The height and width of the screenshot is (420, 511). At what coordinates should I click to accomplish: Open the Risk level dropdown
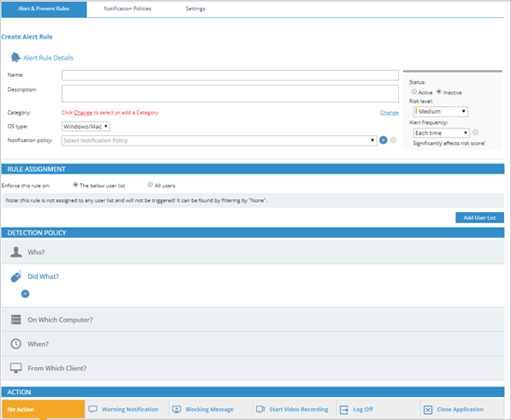pyautogui.click(x=441, y=111)
